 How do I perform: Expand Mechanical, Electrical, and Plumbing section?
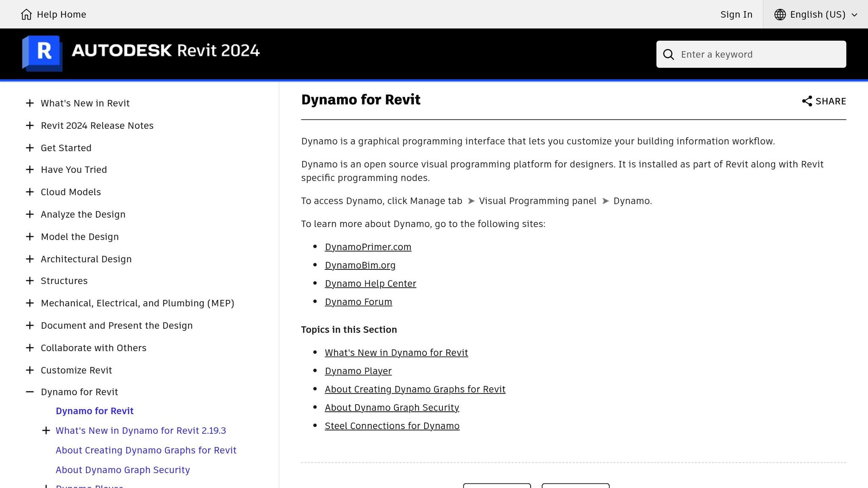point(30,303)
